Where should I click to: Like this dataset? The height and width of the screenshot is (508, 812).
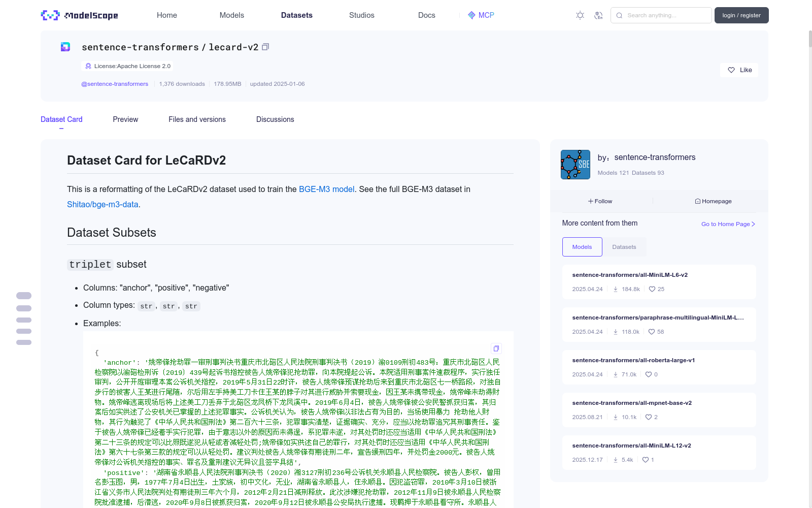(739, 70)
